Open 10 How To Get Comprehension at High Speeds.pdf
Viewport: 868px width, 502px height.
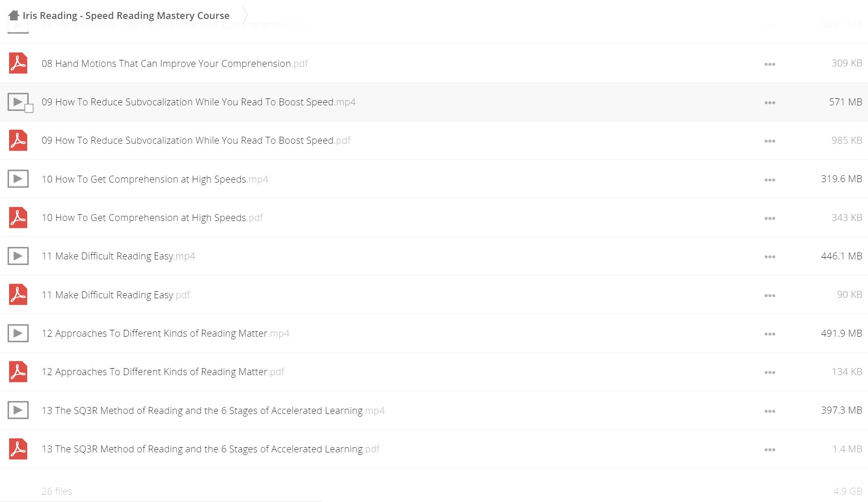pos(152,218)
